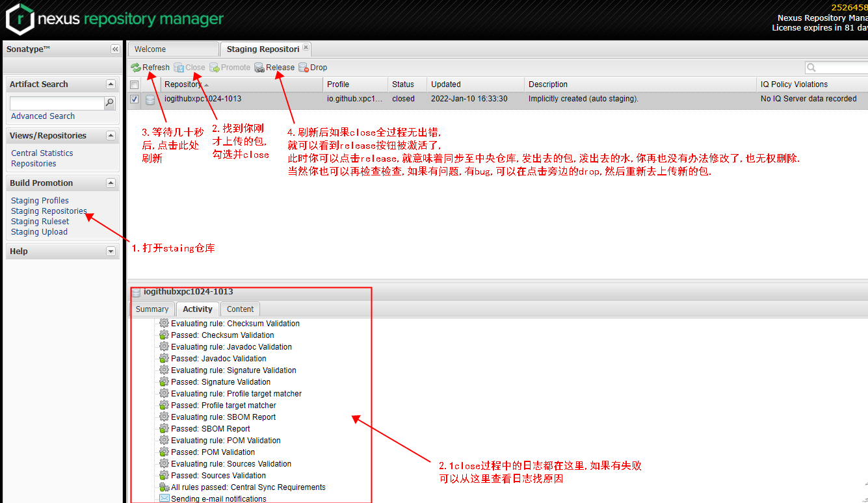Image resolution: width=868 pixels, height=503 pixels.
Task: Open Staging Upload
Action: [39, 232]
